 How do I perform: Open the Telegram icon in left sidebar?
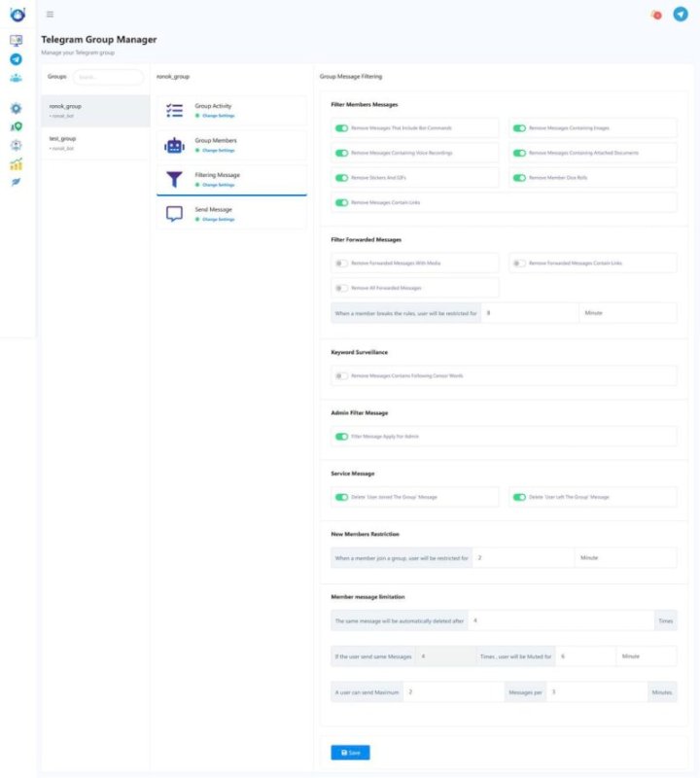click(16, 59)
